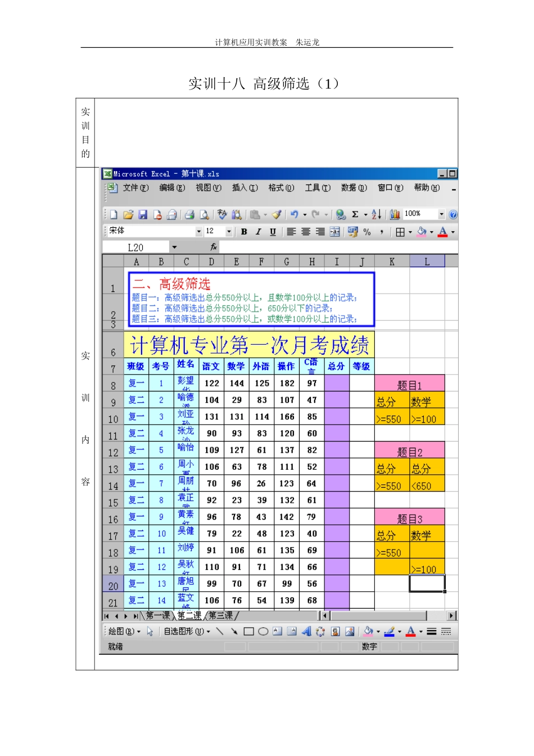Switch to the 第一课 sheet tab

(158, 616)
